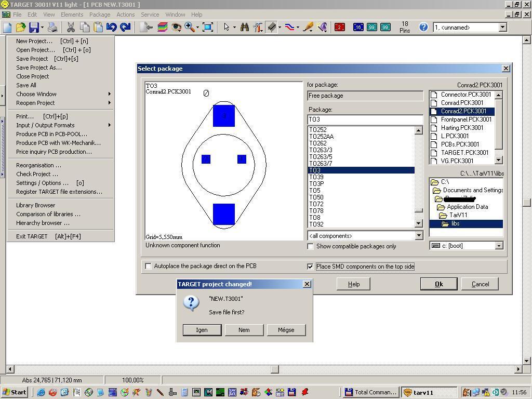Open the Edit menu
The height and width of the screenshot is (399, 532).
(x=32, y=15)
